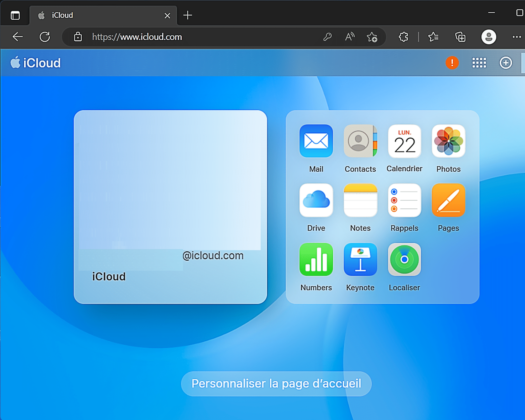Open the Rappels app icon
Viewport: 525px width, 420px height.
tap(404, 200)
